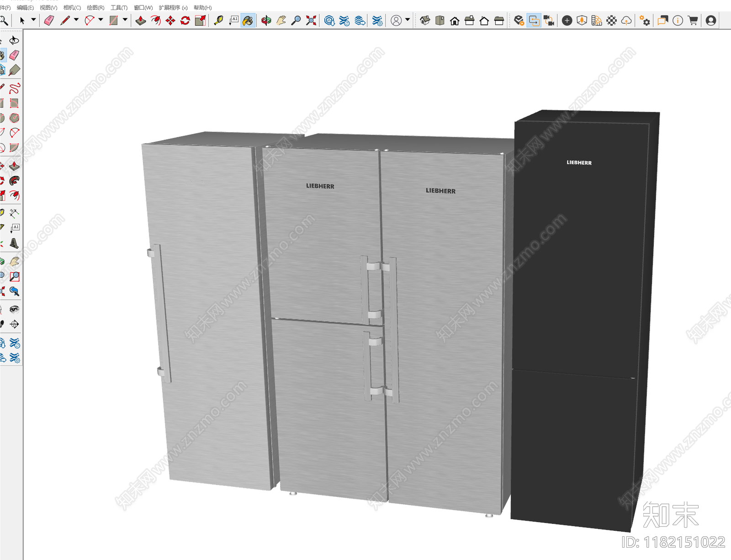The height and width of the screenshot is (560, 731).
Task: Open Enscape upload management cloud icon
Action: click(x=626, y=21)
